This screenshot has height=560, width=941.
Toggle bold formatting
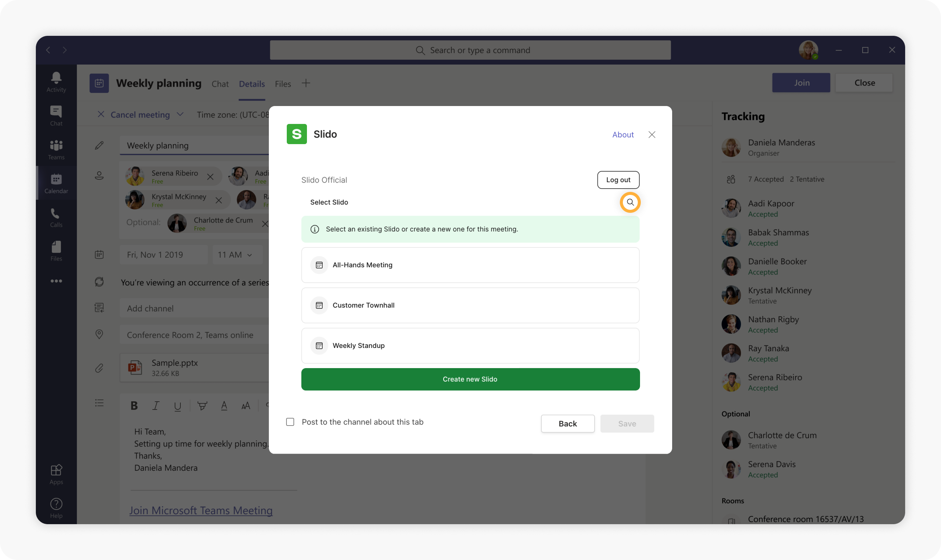[x=134, y=406]
